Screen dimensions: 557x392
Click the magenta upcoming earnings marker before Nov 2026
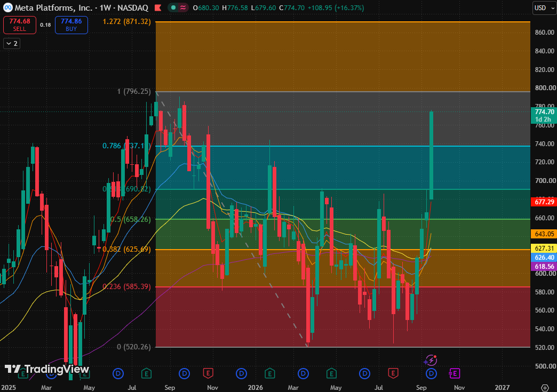pyautogui.click(x=455, y=373)
